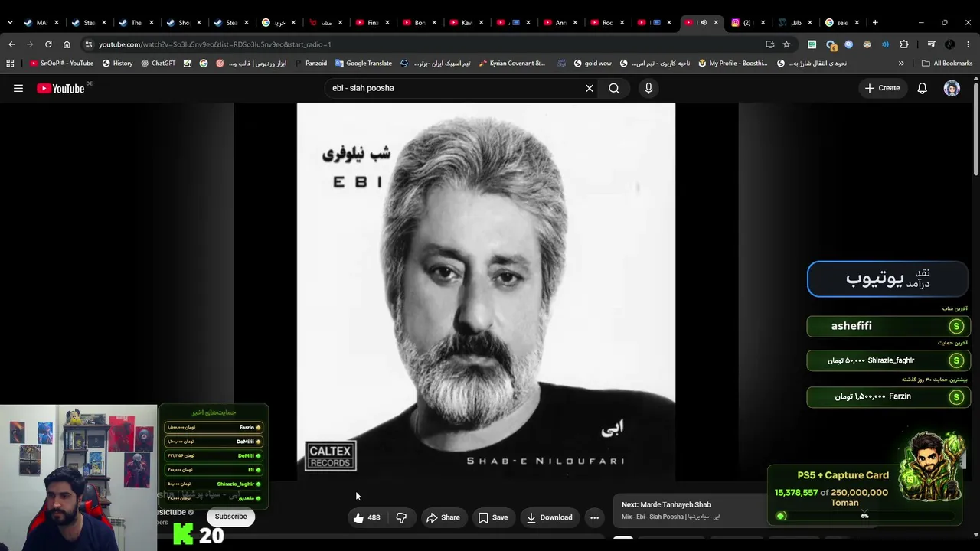The image size is (980, 551).
Task: Start voice search with microphone icon
Action: [648, 88]
